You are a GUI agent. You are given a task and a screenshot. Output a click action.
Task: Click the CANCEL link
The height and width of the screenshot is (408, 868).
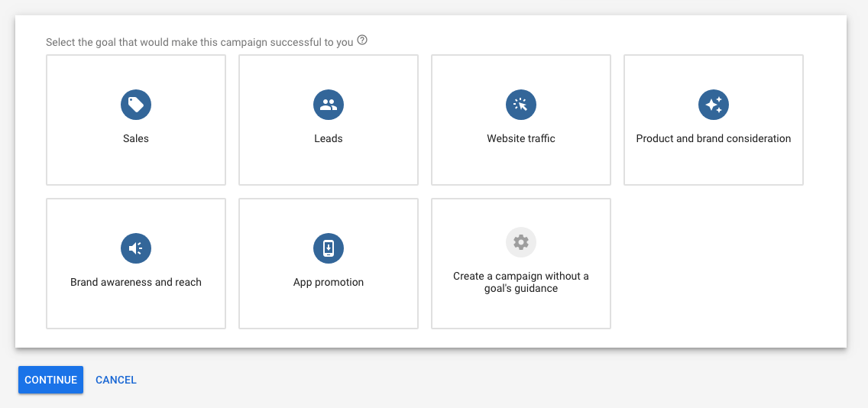pos(115,380)
